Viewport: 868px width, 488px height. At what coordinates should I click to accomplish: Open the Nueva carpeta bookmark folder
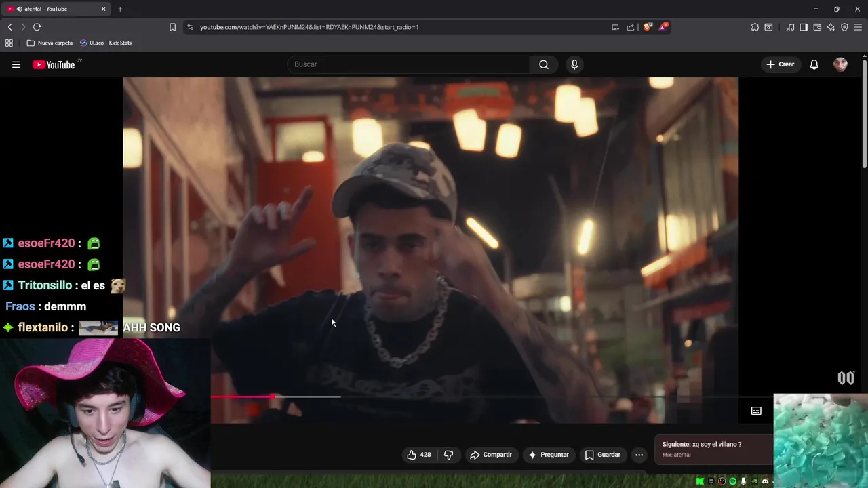50,43
